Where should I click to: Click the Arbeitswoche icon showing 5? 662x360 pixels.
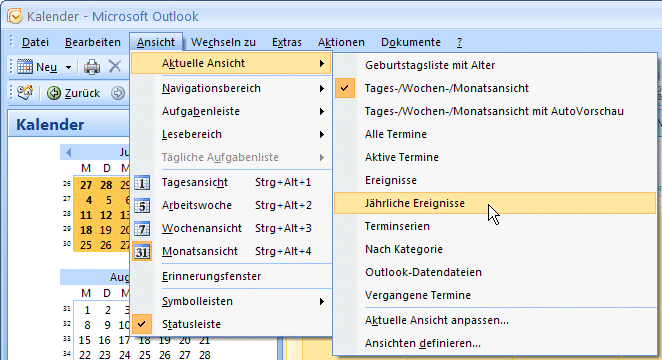coord(142,206)
